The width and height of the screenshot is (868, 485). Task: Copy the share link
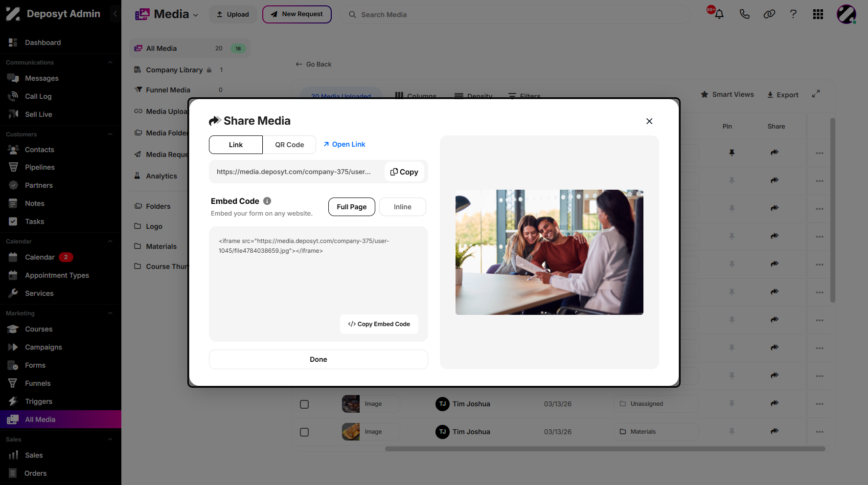[404, 172]
